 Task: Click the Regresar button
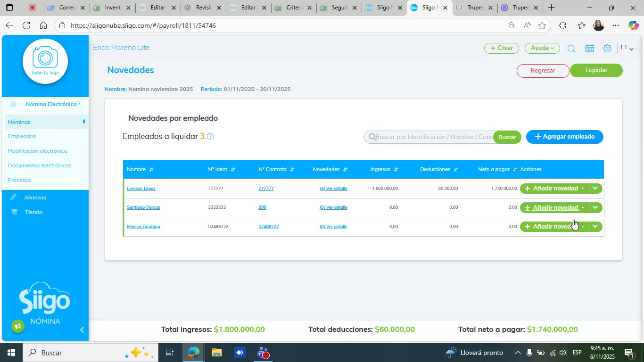(x=543, y=71)
